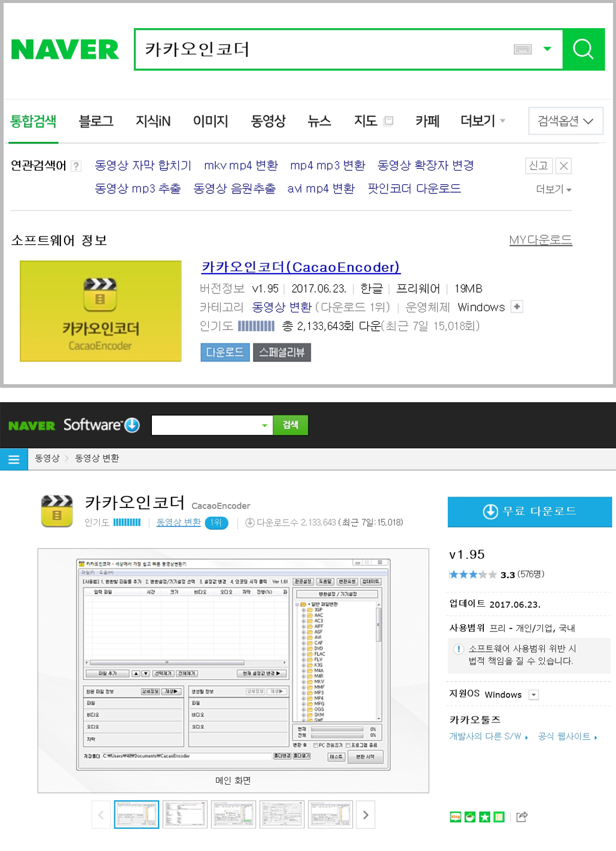Click the new-window icon beside 지도
The height and width of the screenshot is (851, 616).
389,121
